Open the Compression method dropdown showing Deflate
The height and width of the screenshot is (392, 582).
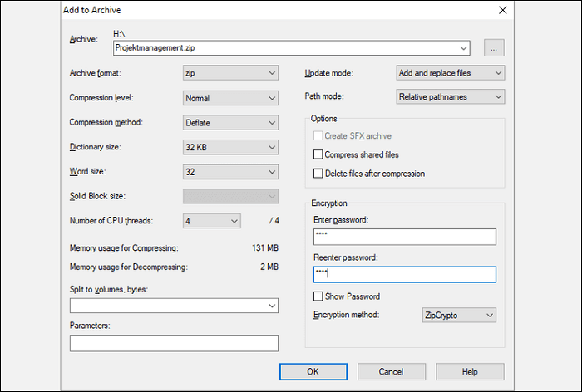[230, 123]
